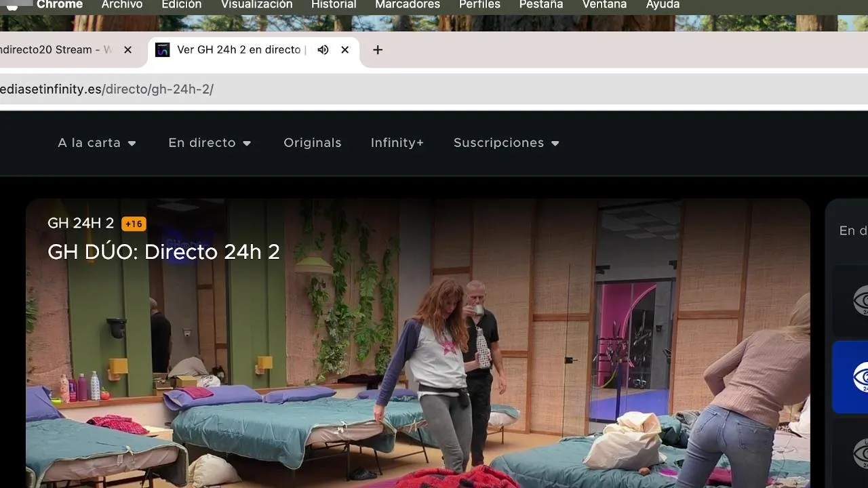Click the +16 age rating badge
This screenshot has height=488, width=868.
coord(134,224)
